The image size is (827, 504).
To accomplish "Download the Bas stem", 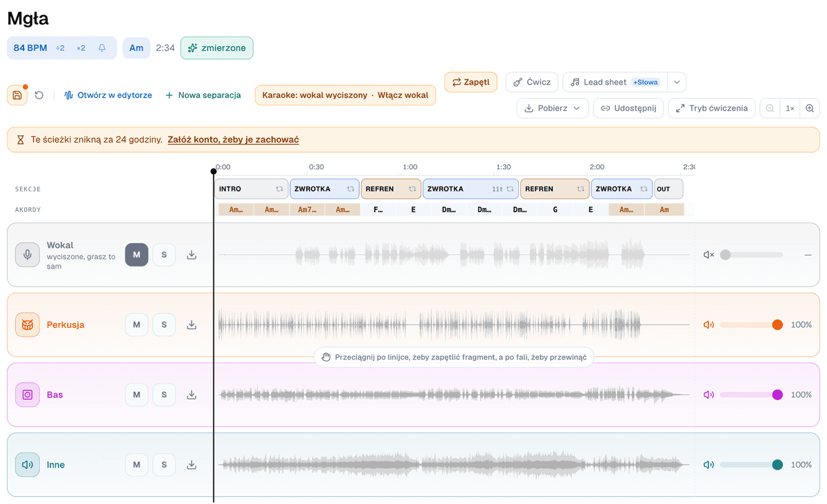I will click(192, 395).
